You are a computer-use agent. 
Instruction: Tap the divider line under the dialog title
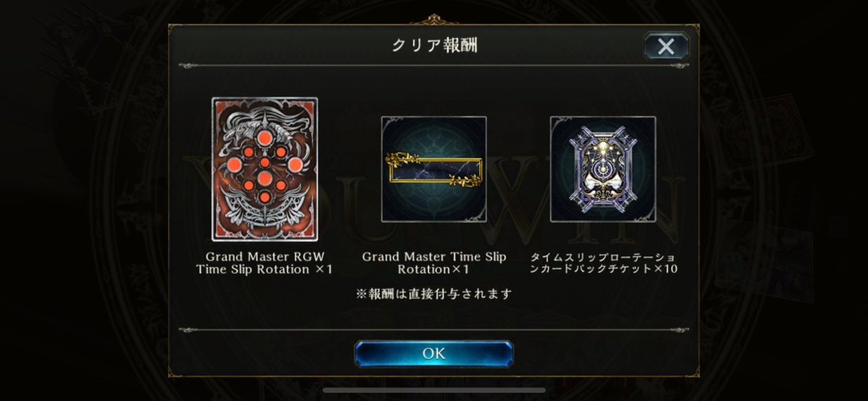pyautogui.click(x=434, y=66)
